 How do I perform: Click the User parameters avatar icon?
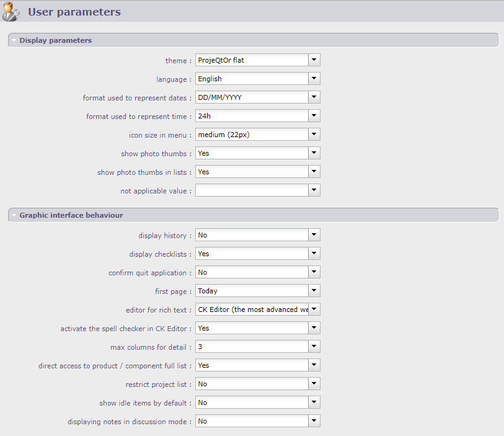[12, 11]
